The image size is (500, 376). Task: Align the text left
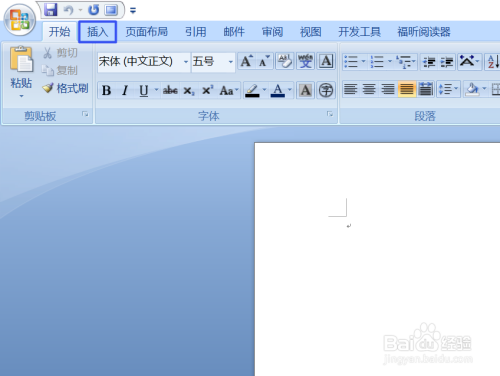pyautogui.click(x=351, y=89)
